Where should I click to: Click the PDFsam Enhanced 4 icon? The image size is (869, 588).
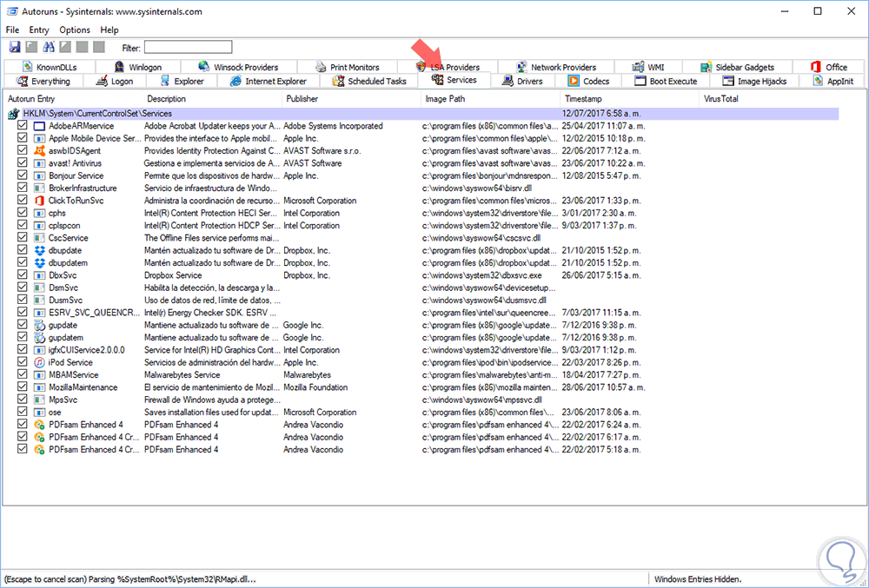(x=39, y=425)
